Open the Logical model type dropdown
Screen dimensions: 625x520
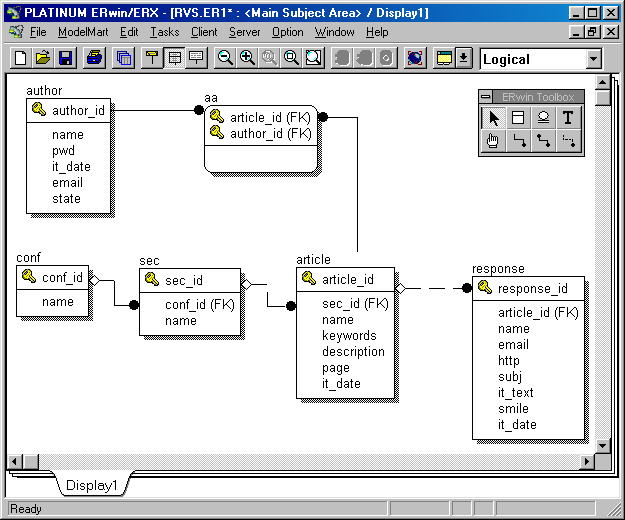click(x=593, y=59)
